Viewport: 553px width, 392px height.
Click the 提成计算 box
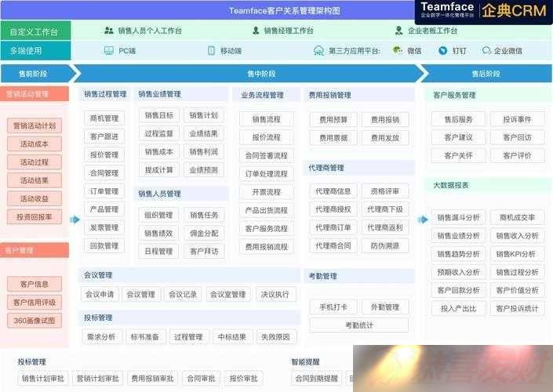[x=158, y=170]
